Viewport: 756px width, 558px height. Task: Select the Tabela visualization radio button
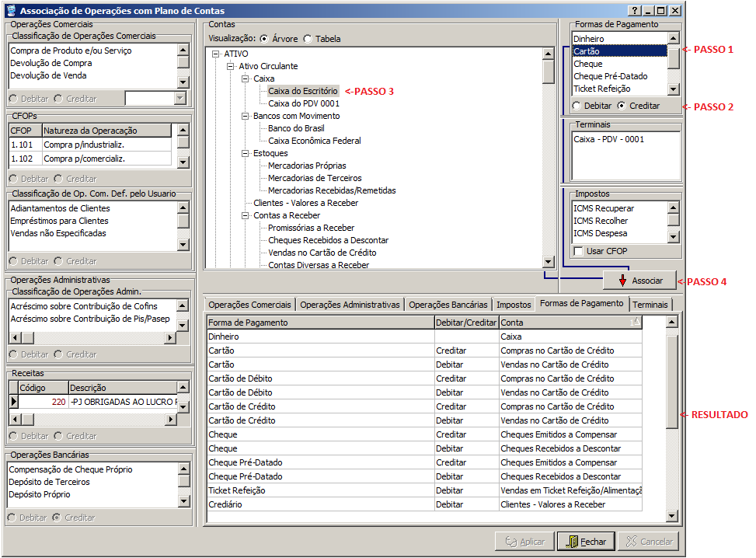click(308, 39)
